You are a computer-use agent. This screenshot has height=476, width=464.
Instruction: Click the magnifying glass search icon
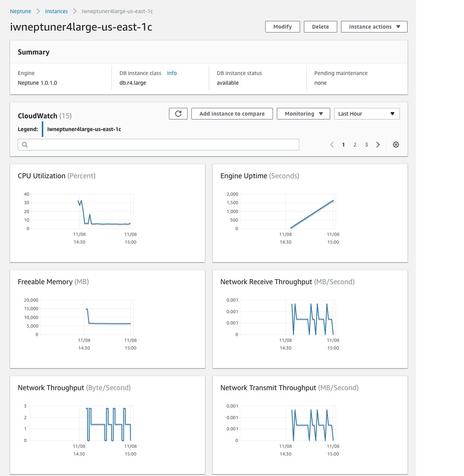coord(25,144)
